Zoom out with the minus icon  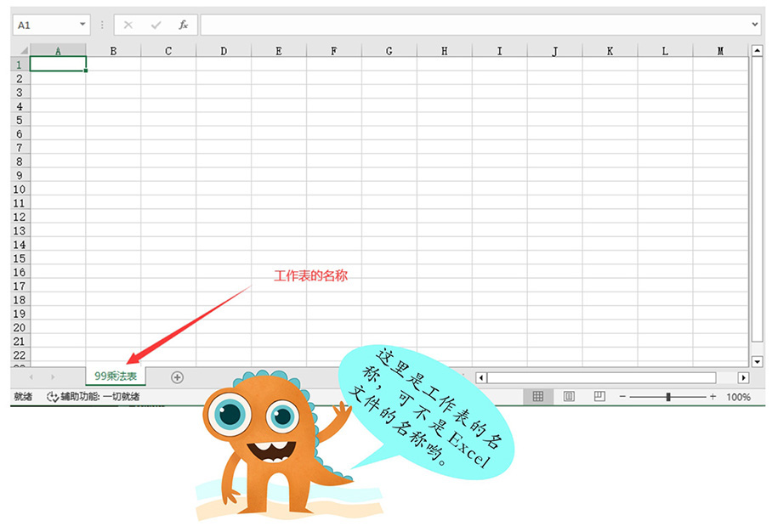point(622,397)
